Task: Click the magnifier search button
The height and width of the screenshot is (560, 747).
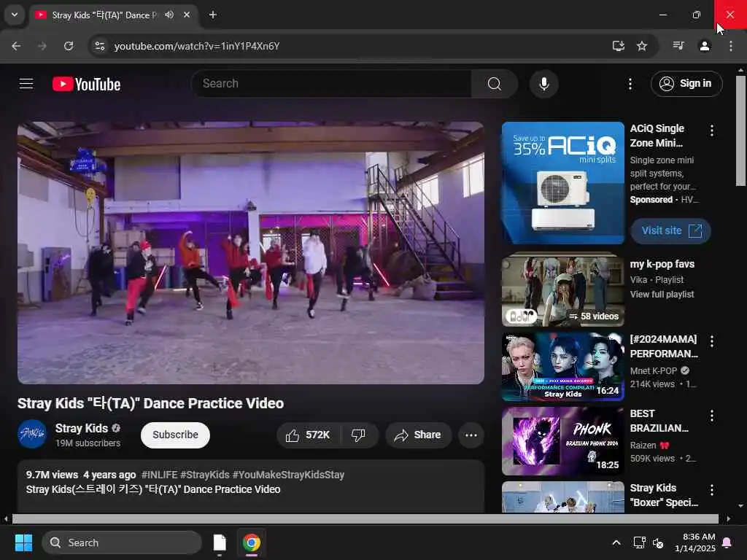Action: [494, 84]
